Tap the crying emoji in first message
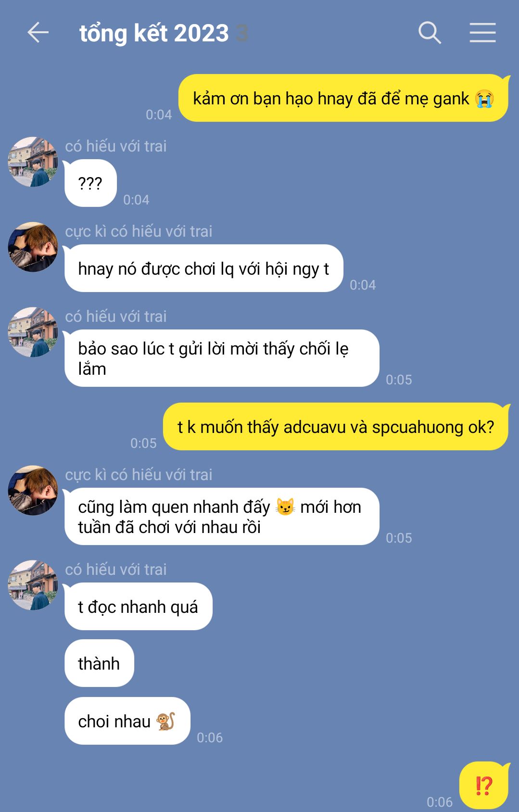This screenshot has width=519, height=812. (x=484, y=99)
